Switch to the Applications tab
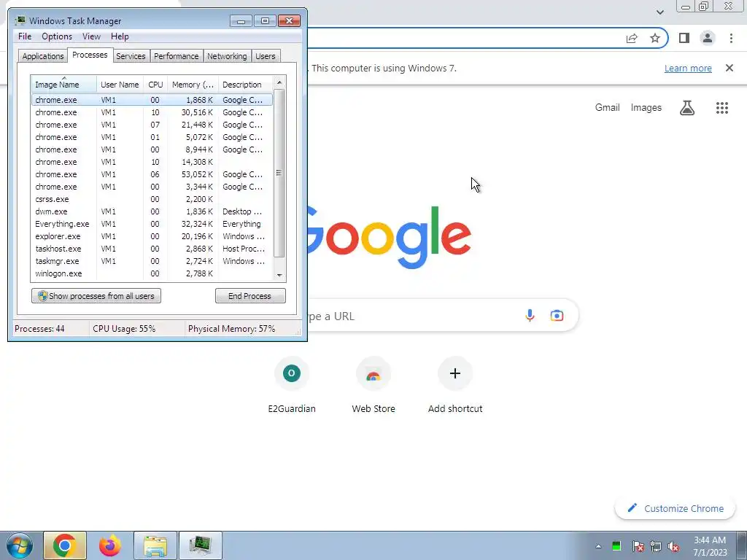This screenshot has height=560, width=747. [43, 56]
